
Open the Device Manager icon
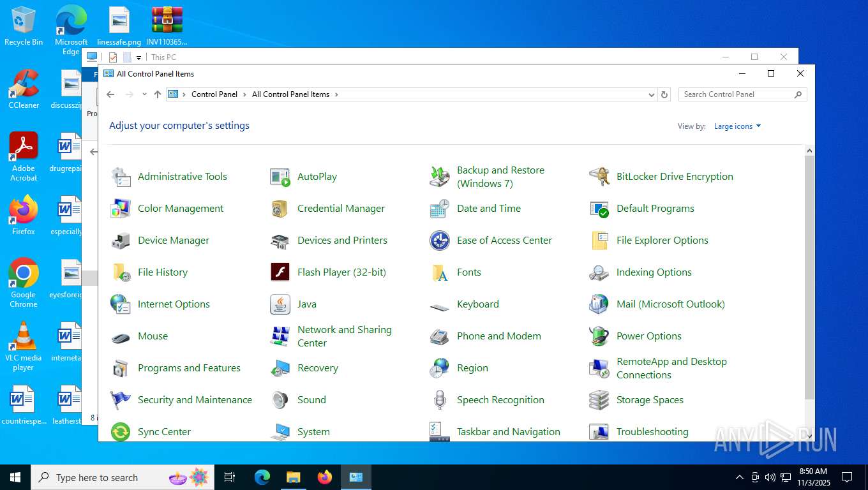click(x=121, y=241)
